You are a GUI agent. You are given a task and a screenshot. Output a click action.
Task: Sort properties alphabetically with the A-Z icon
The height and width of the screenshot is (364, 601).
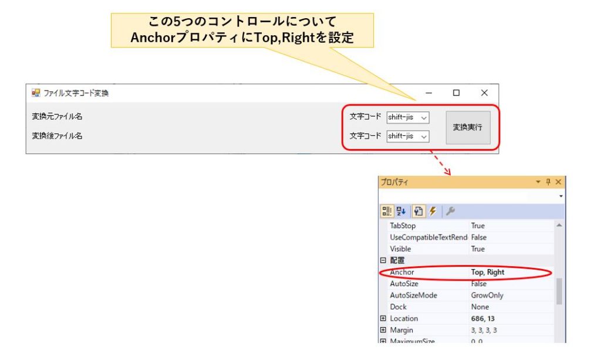click(401, 211)
